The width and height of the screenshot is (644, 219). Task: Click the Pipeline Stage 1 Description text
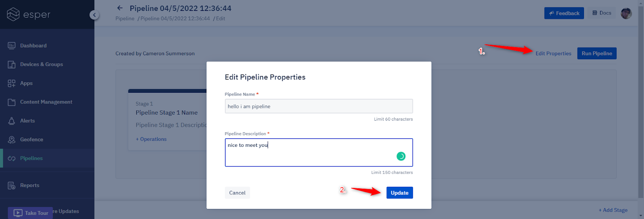click(171, 125)
